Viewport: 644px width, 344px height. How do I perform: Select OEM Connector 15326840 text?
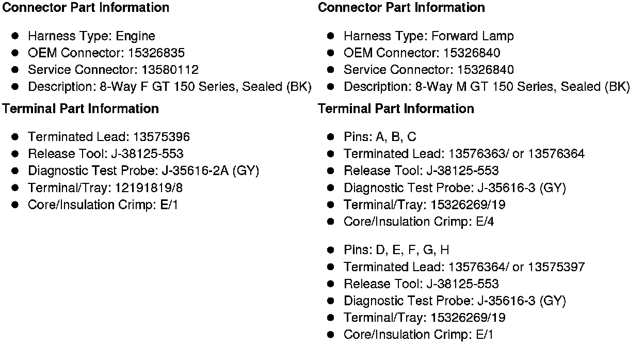(422, 53)
